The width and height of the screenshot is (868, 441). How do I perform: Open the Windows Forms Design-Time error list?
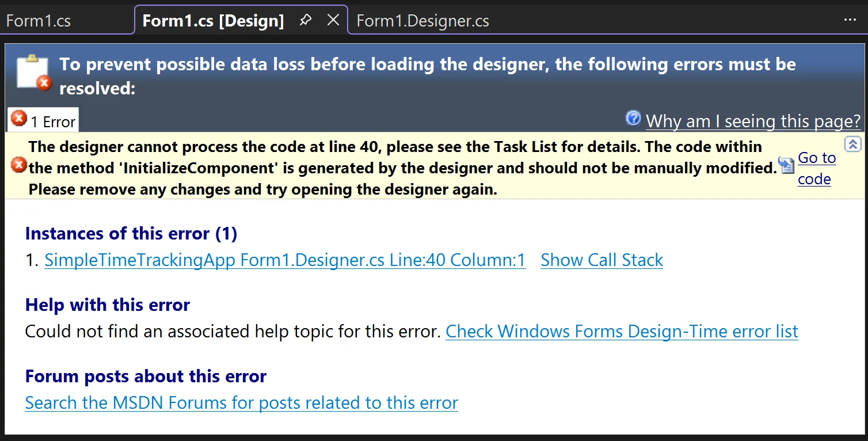point(621,331)
